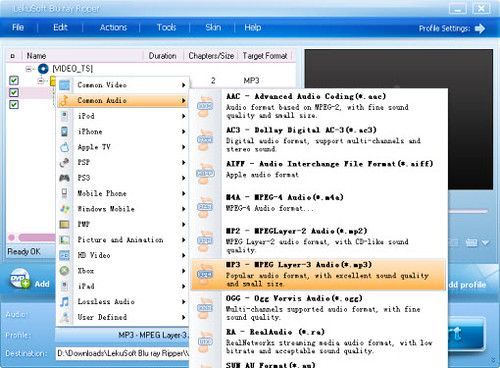Click the HD Video icon
500x368 pixels.
pyautogui.click(x=65, y=255)
